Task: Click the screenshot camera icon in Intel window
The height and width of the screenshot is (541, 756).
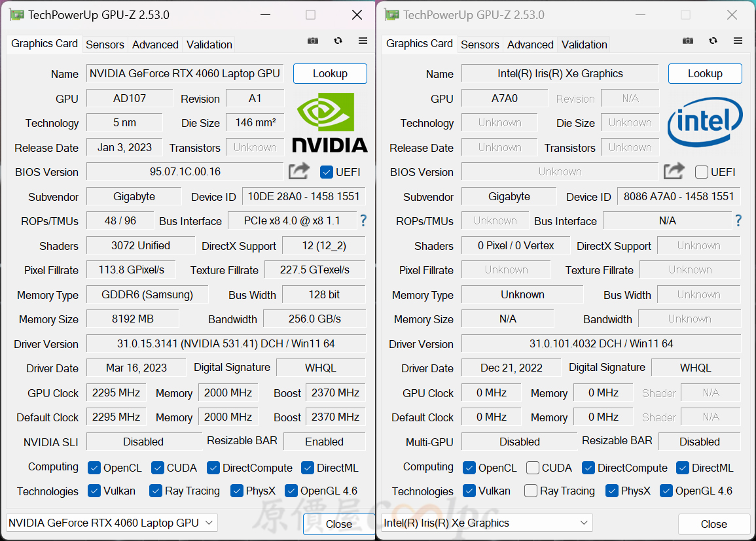Action: [x=688, y=41]
